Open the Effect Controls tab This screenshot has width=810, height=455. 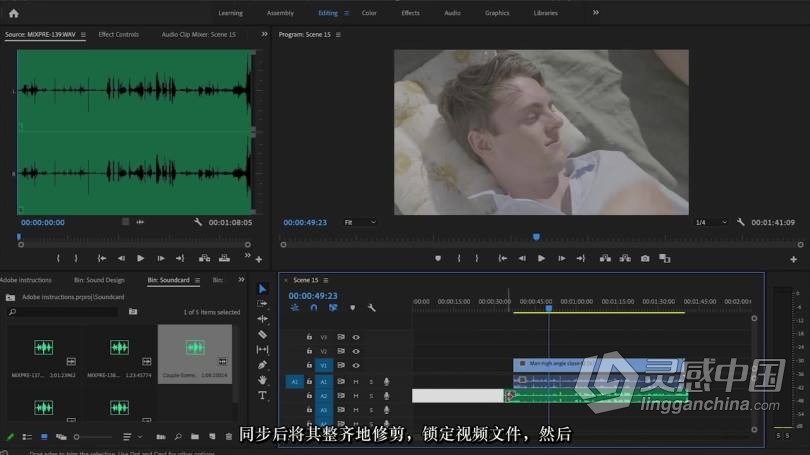[118, 35]
